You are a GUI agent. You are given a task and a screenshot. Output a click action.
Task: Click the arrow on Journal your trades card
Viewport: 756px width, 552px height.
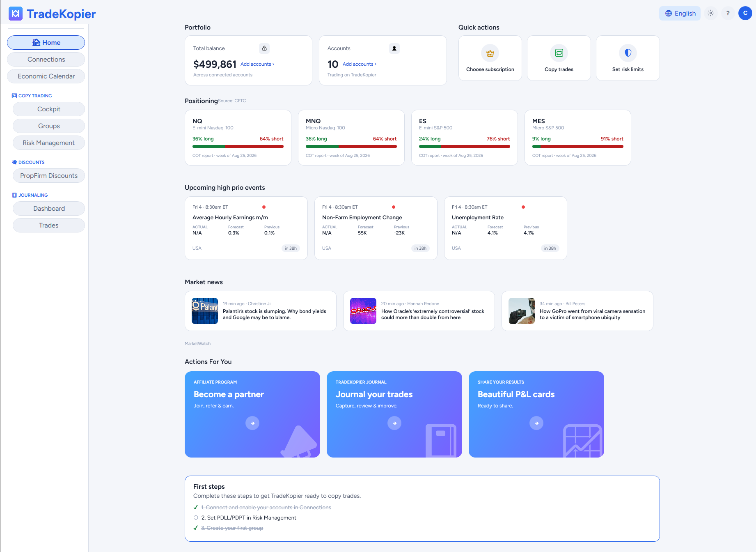pos(394,423)
